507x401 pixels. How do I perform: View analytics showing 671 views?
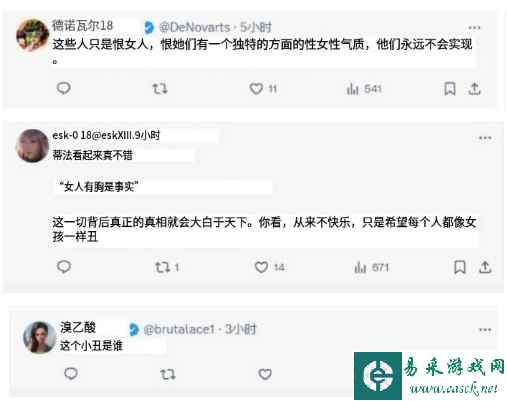(x=372, y=267)
